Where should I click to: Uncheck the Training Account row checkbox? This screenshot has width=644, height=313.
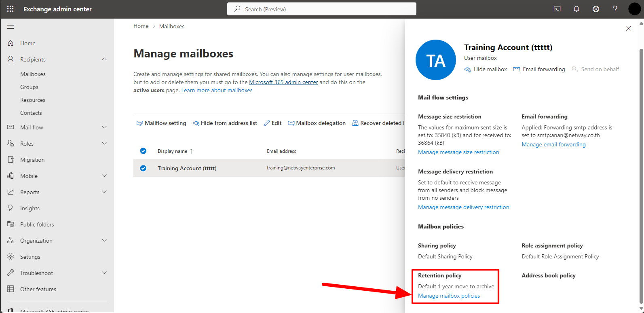[143, 168]
